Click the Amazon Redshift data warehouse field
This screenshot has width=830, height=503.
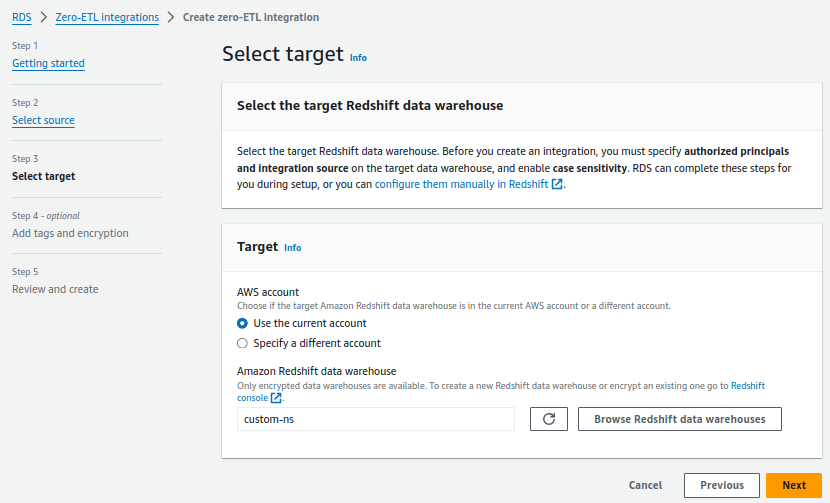coord(376,419)
